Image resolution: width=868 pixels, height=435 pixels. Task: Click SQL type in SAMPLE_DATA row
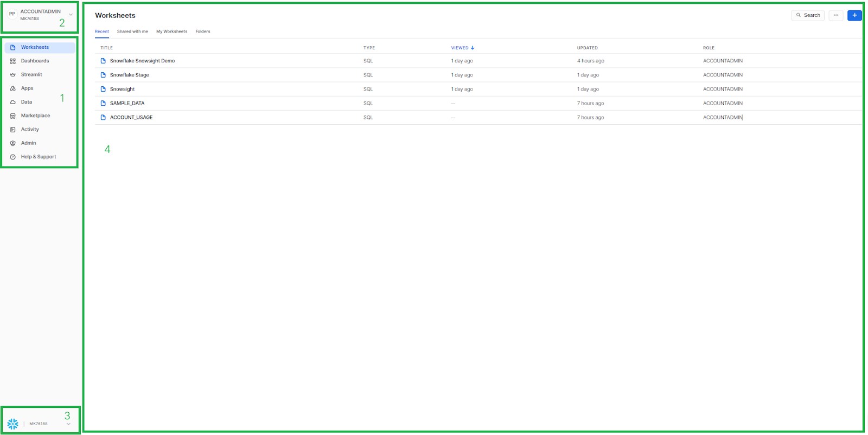[x=368, y=103]
